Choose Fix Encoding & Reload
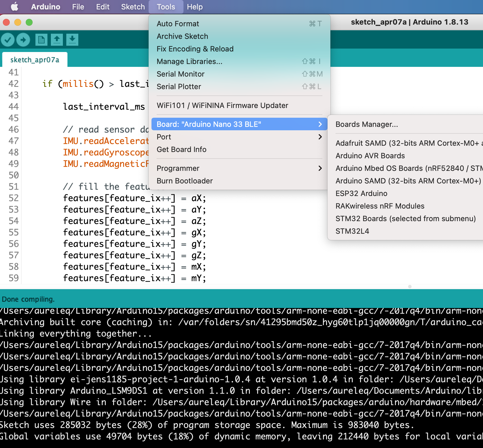The width and height of the screenshot is (483, 448). point(239,49)
